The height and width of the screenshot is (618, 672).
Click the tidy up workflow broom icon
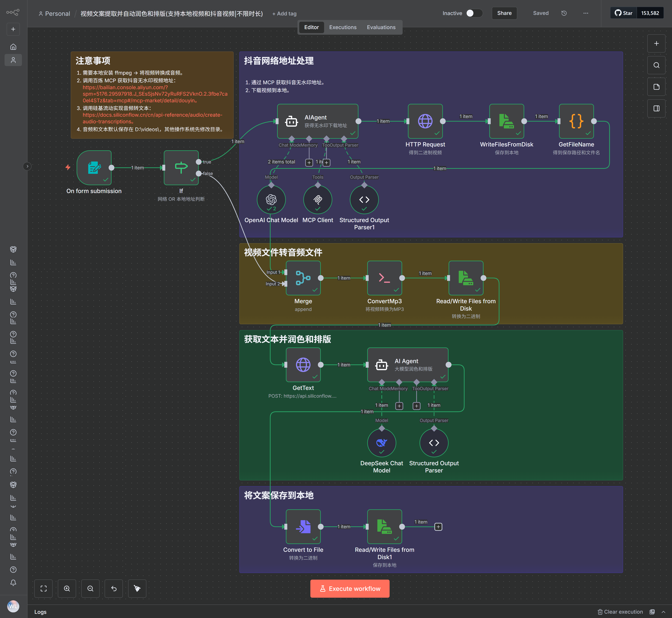pyautogui.click(x=137, y=589)
